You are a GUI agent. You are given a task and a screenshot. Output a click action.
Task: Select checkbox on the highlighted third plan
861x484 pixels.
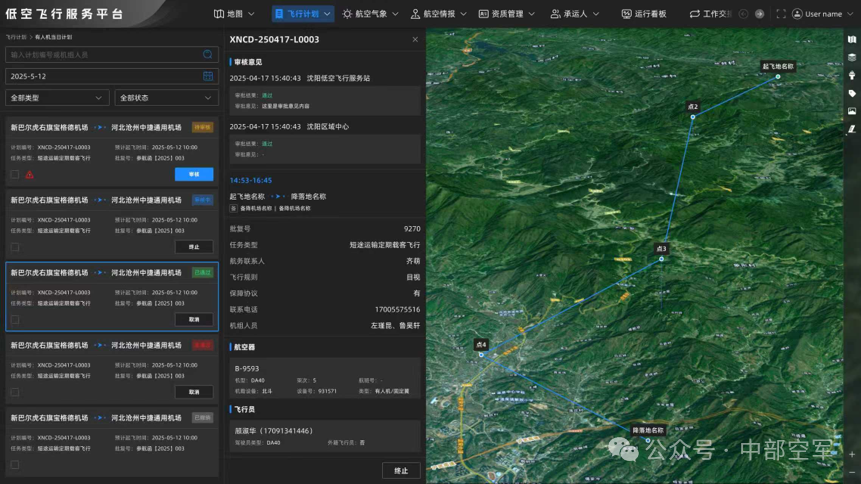click(14, 320)
